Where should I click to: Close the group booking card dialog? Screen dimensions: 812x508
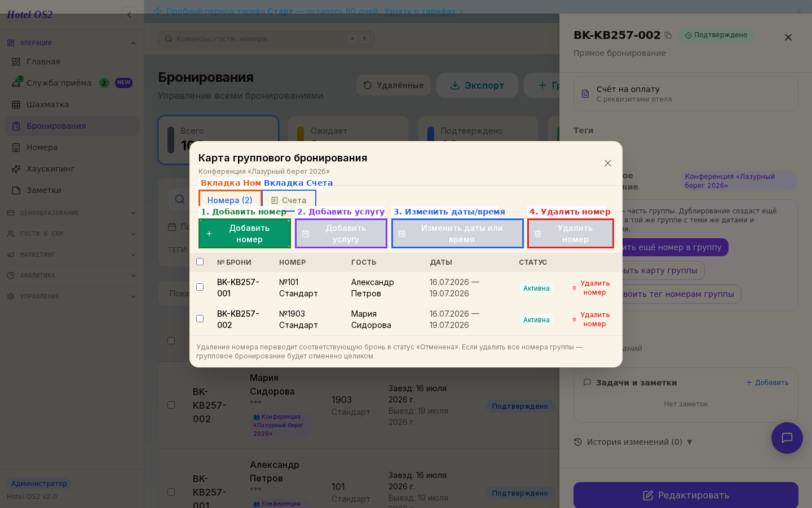(x=608, y=163)
